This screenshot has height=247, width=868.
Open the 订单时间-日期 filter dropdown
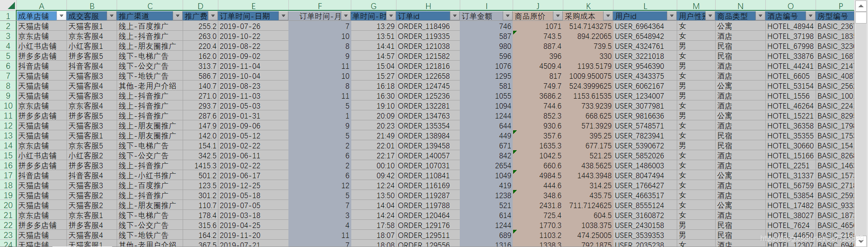click(x=283, y=16)
